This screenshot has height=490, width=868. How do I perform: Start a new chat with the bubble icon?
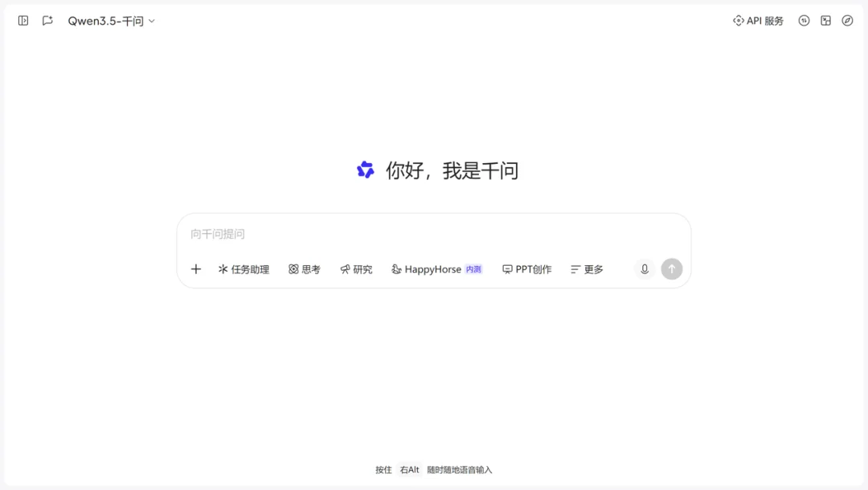click(x=47, y=21)
